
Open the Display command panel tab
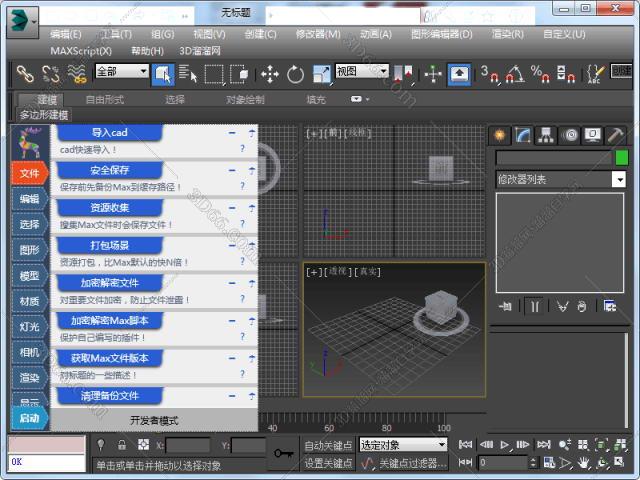point(592,135)
